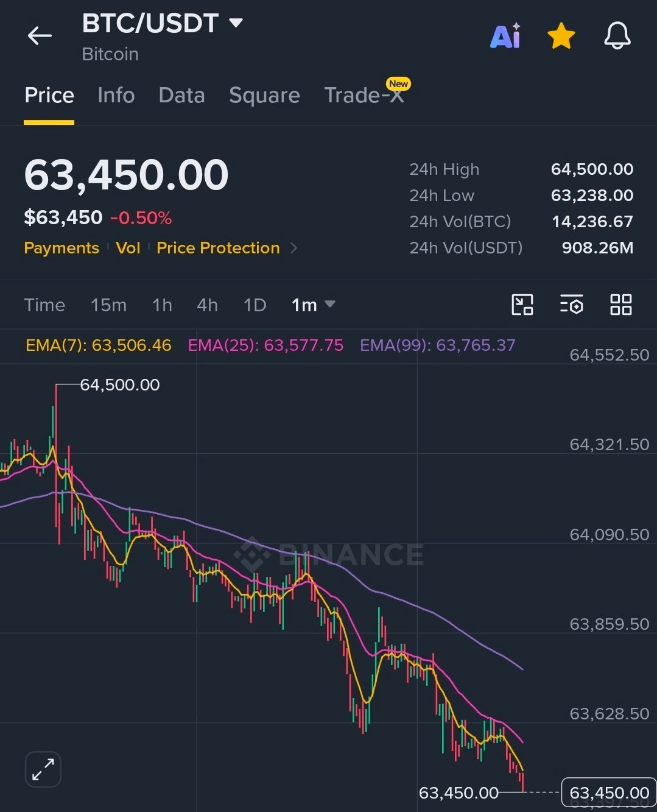Open price alert bell icon

point(617,36)
